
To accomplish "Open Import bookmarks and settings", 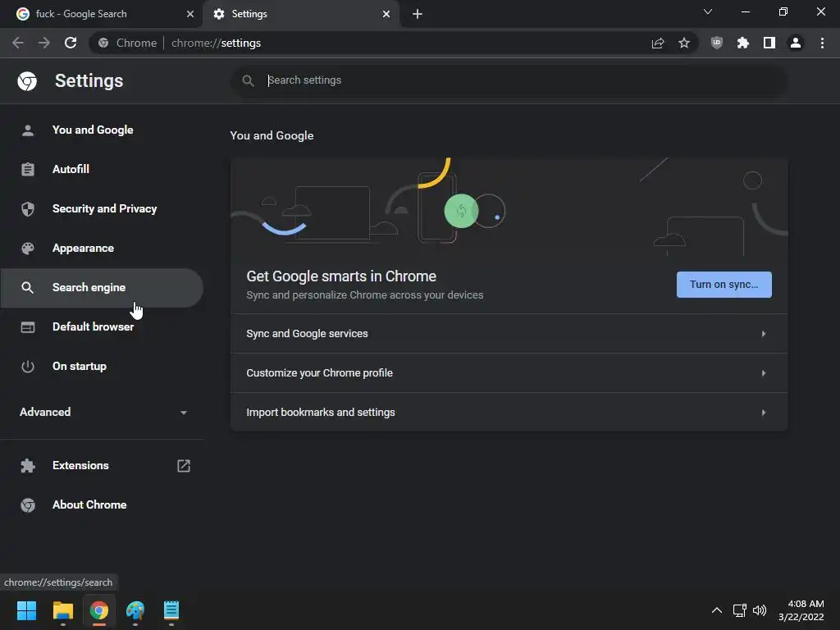I will tap(509, 413).
